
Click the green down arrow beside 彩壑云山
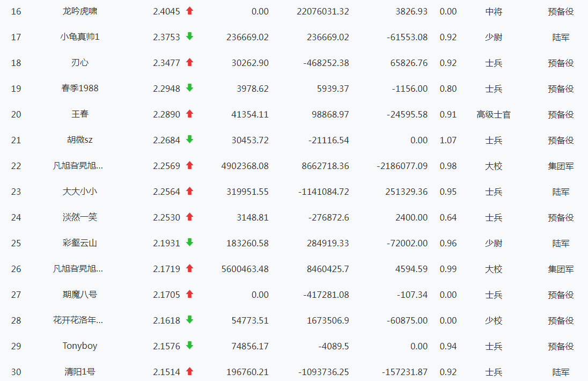[189, 243]
